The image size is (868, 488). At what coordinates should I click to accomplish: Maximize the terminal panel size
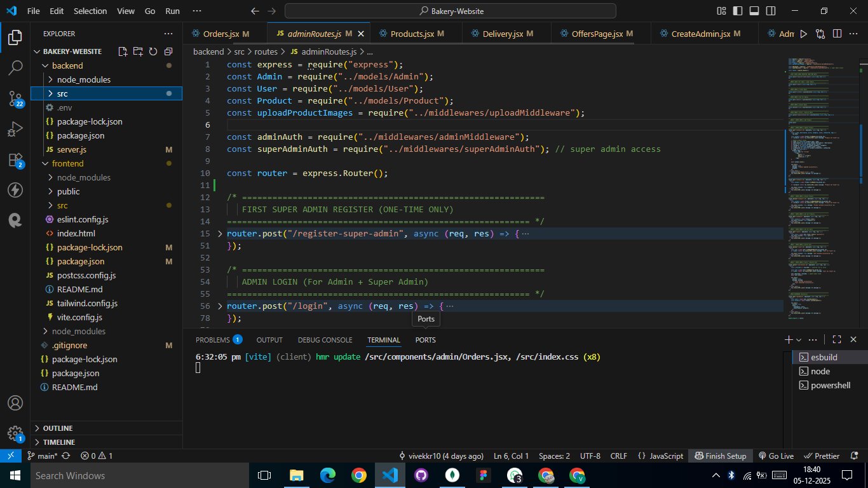point(837,340)
